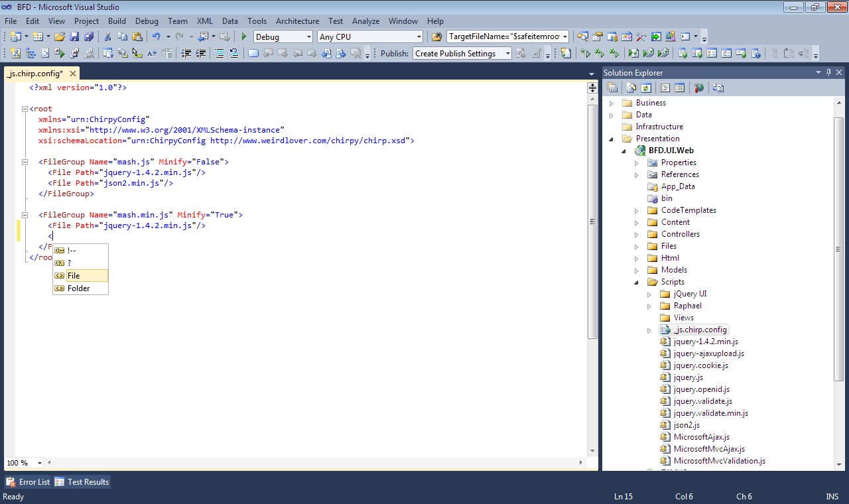Image resolution: width=849 pixels, height=504 pixels.
Task: Click Show All Files in Solution Explorer
Action: tap(631, 88)
